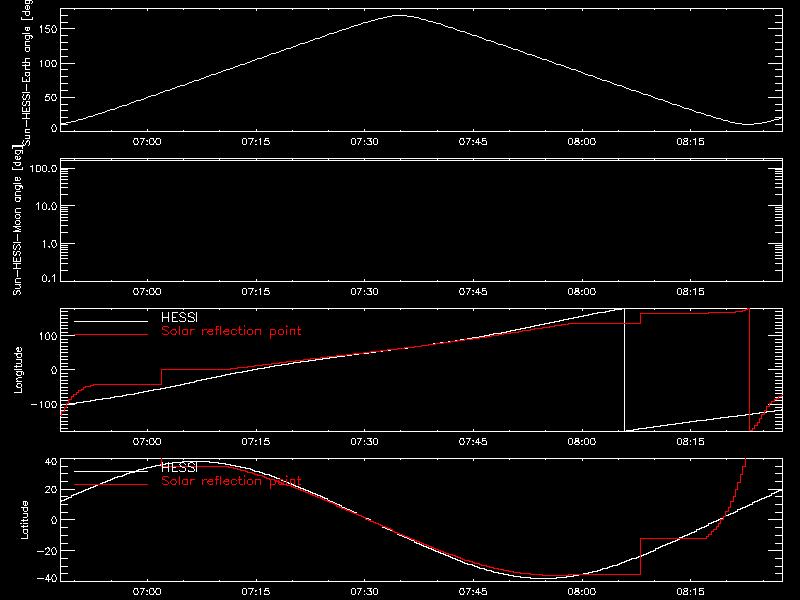This screenshot has height=600, width=800.
Task: Click 07:45 label under Longitude plot
Action: coord(473,442)
